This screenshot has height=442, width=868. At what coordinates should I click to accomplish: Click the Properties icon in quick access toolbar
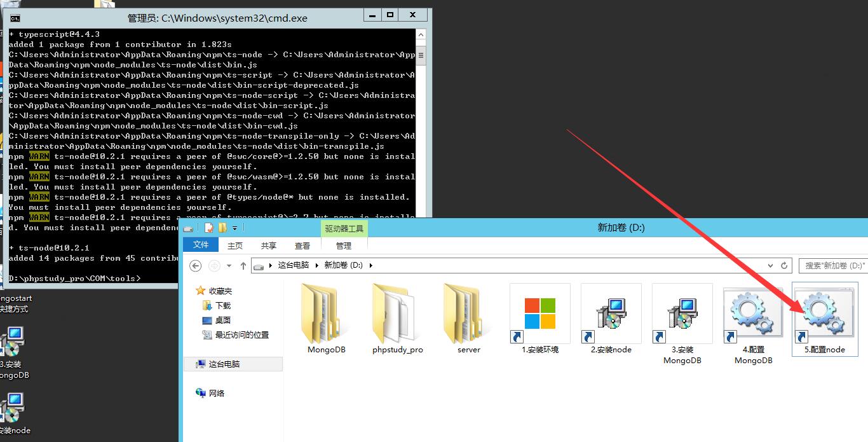[209, 228]
